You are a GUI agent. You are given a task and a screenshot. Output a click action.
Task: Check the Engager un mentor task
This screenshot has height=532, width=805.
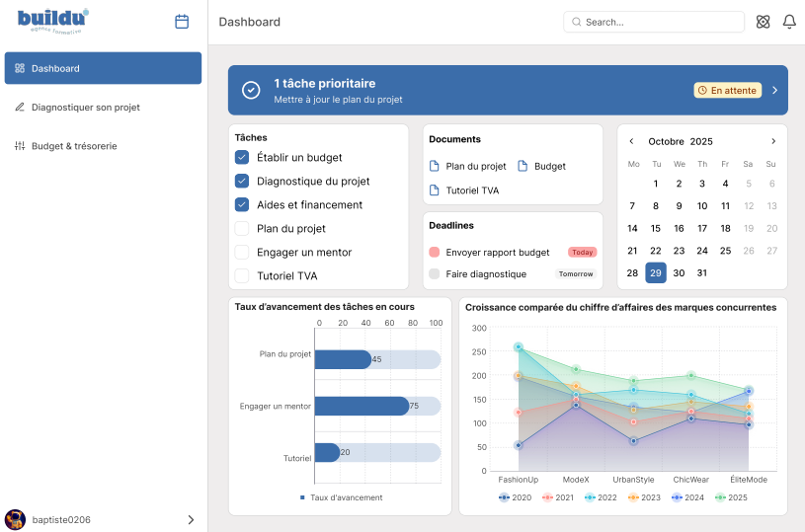click(x=242, y=253)
